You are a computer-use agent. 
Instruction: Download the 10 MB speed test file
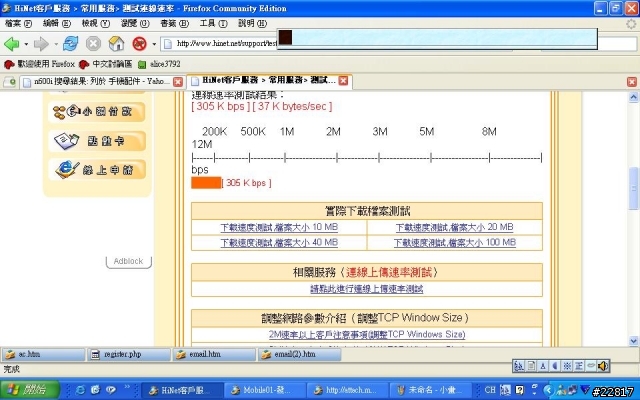279,227
